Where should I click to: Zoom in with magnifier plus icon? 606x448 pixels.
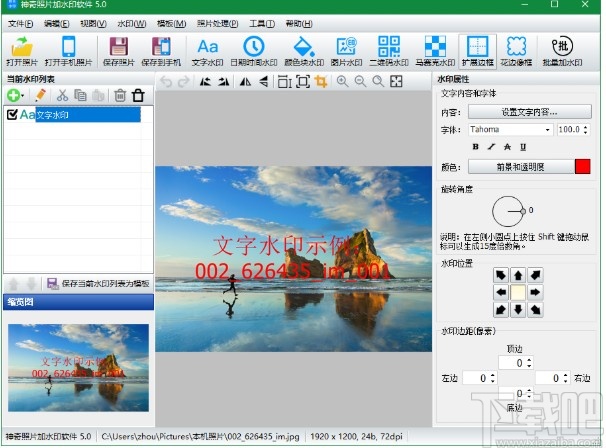click(342, 82)
